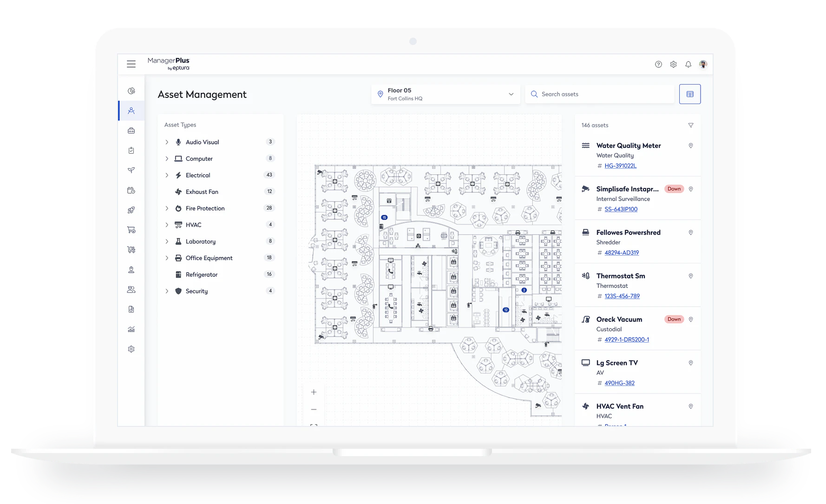Open Settings gear in the header
The image size is (826, 504).
[673, 64]
